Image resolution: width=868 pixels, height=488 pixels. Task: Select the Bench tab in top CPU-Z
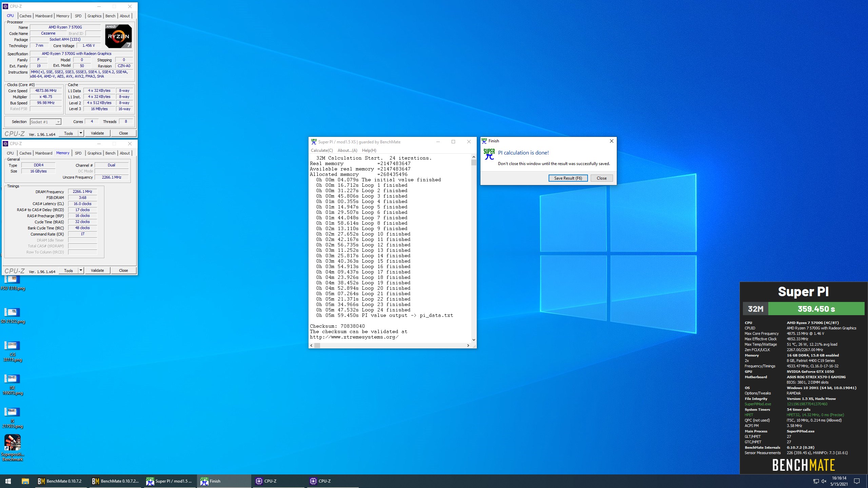click(x=110, y=16)
